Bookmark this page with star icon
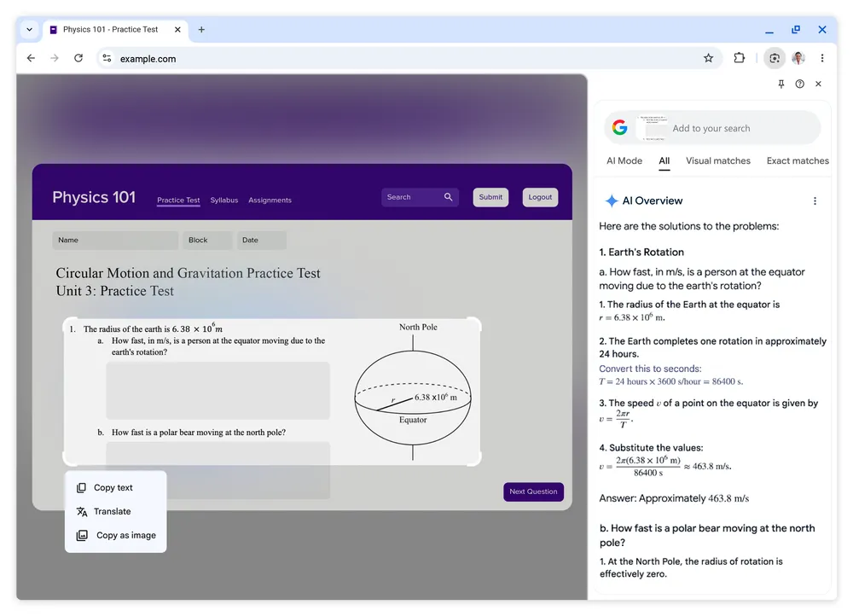Viewport: 853px width, 616px height. (x=708, y=58)
